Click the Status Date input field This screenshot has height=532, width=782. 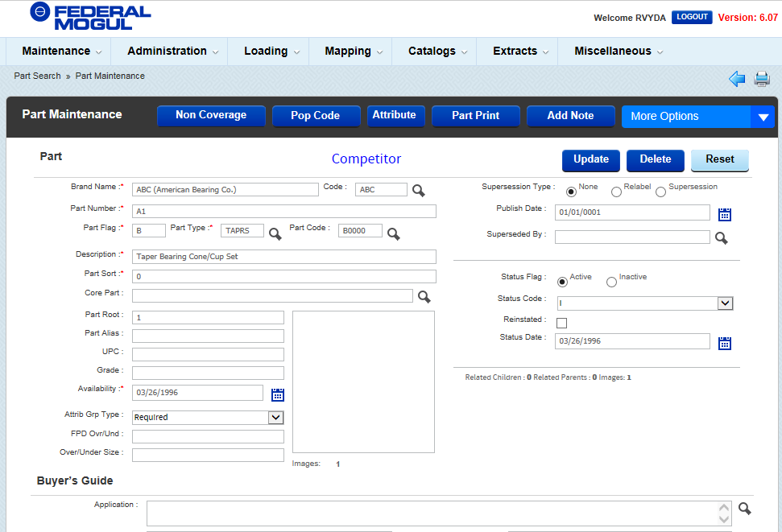(632, 341)
